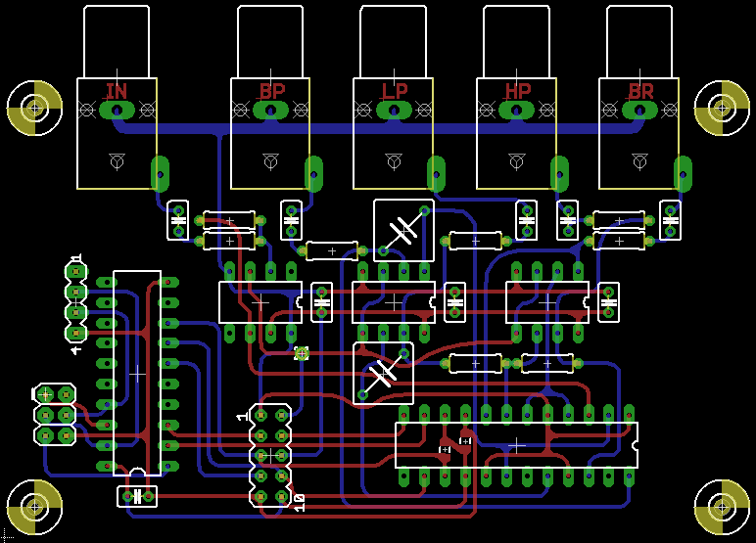Click the LP jack label
Image resolution: width=756 pixels, height=543 pixels.
point(395,92)
